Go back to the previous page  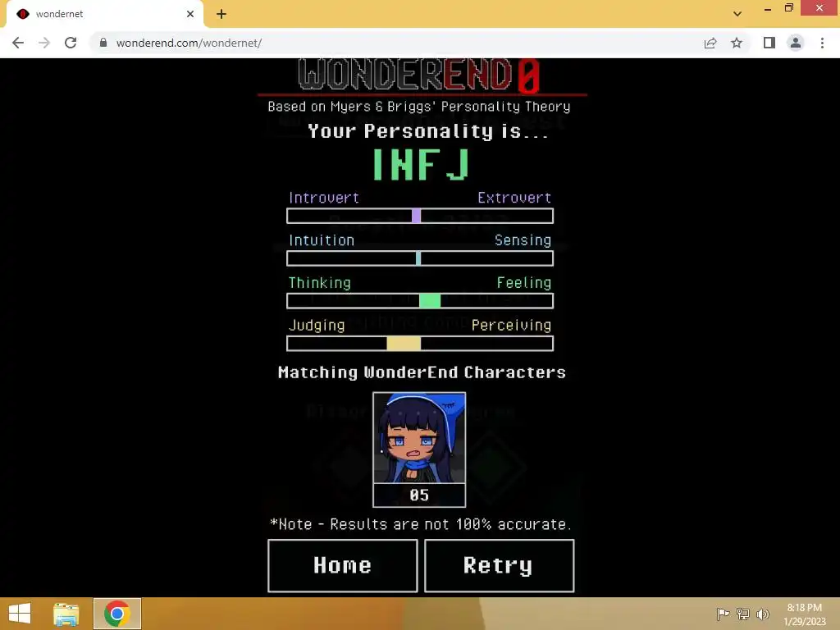[x=18, y=43]
